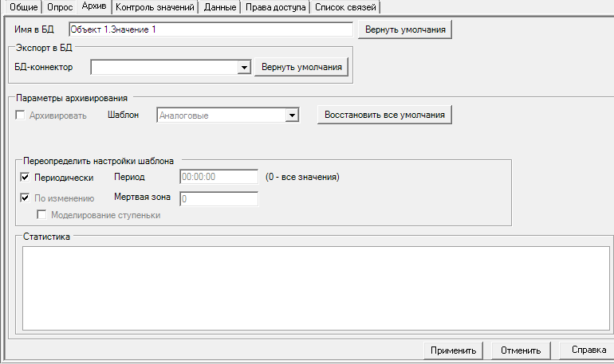Click inside the Статистика list box
The image size is (614, 364).
coord(316,288)
